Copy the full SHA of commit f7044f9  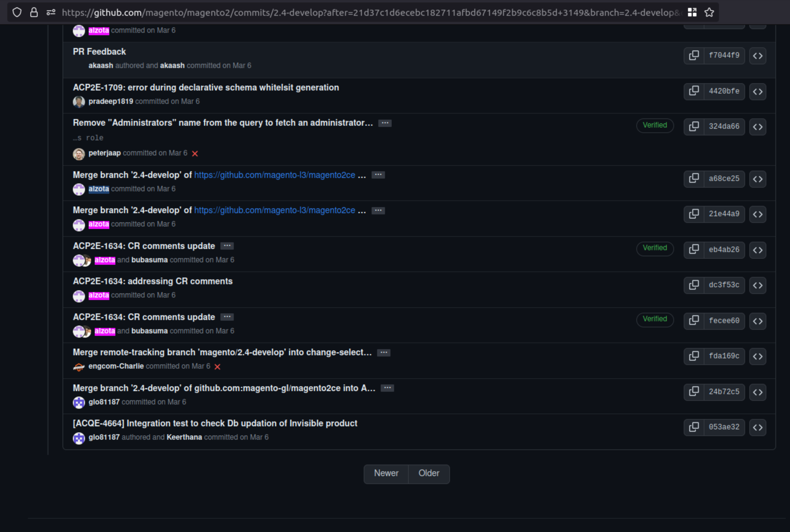(x=694, y=55)
